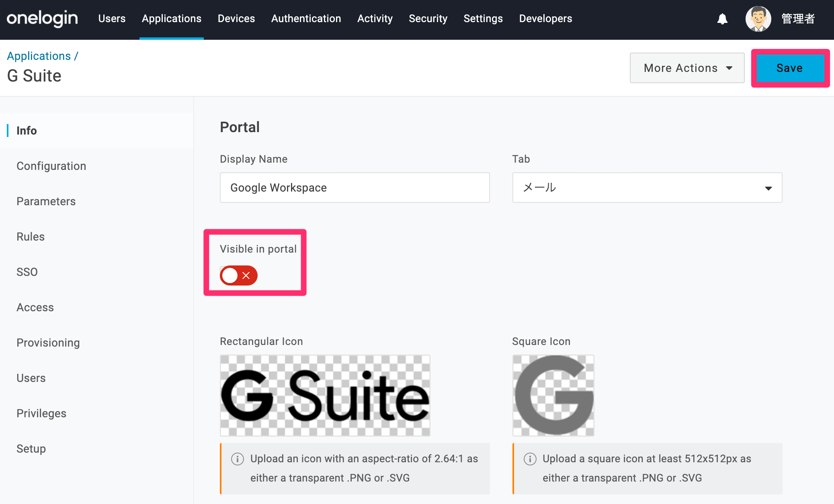Switch to the Setup sidebar tab

click(96, 449)
